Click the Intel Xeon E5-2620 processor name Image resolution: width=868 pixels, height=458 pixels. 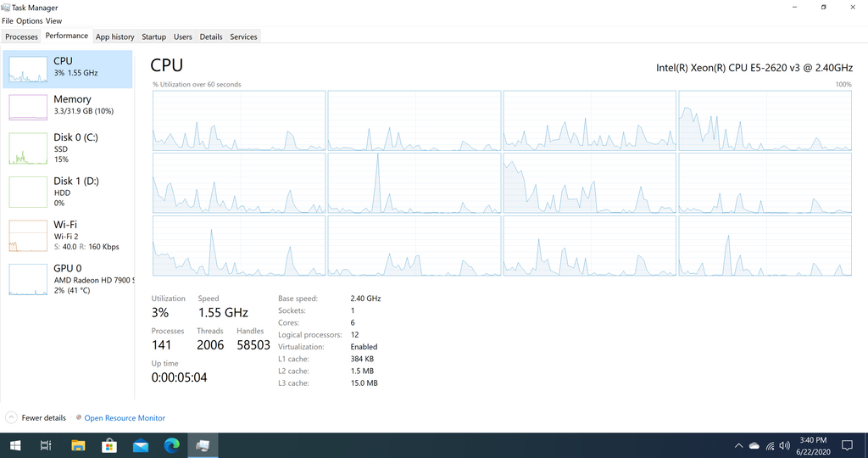click(x=754, y=68)
